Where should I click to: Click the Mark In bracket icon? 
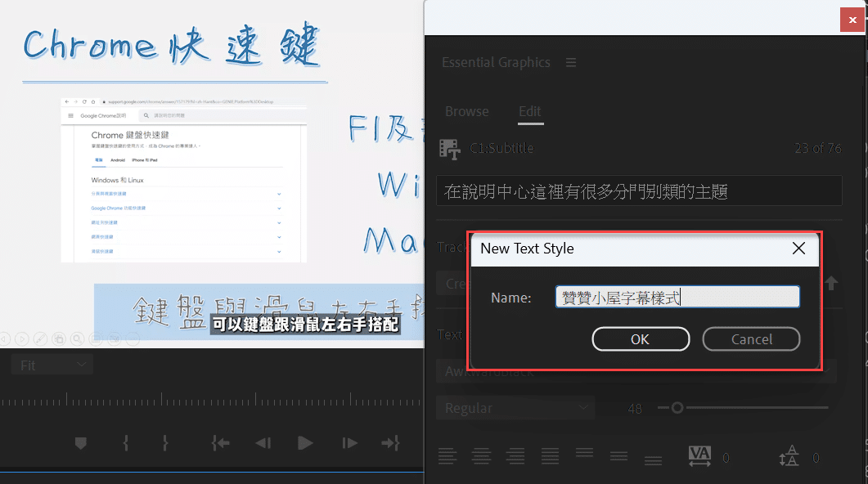[126, 443]
